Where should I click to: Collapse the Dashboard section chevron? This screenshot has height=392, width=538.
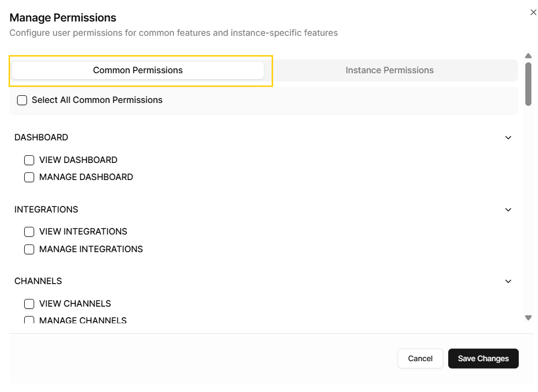click(508, 138)
